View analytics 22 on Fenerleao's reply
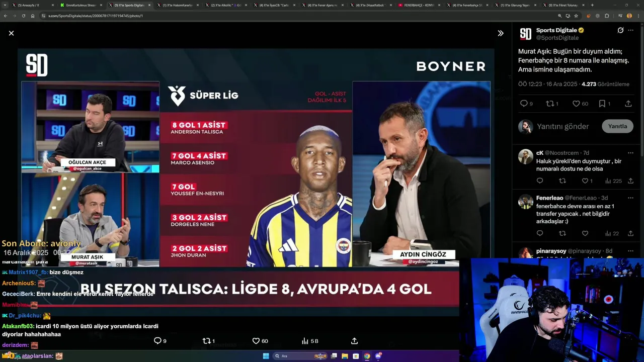644x362 pixels. coord(612,233)
